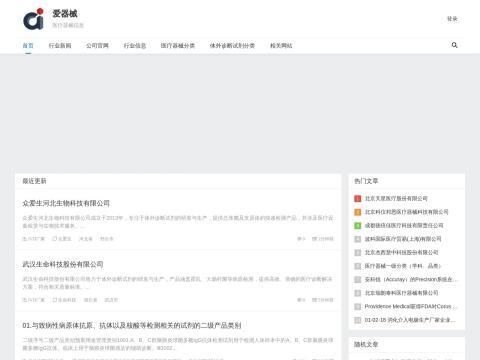
Task: Open the 医疗器械分类 nav item
Action: coord(178,46)
